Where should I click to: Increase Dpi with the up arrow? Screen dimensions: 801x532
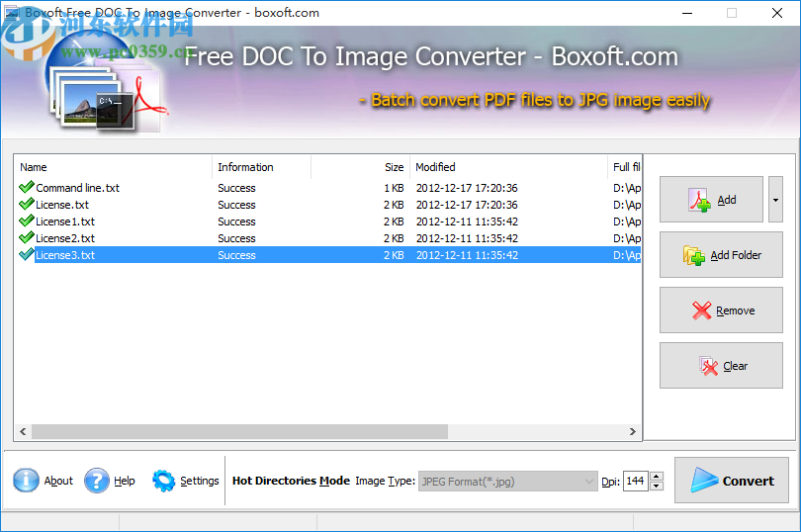657,476
